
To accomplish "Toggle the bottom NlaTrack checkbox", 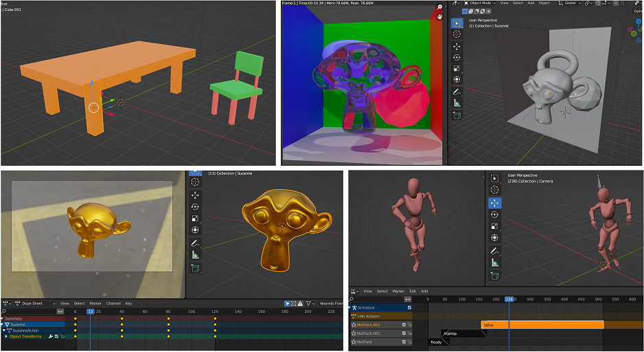I will point(404,342).
